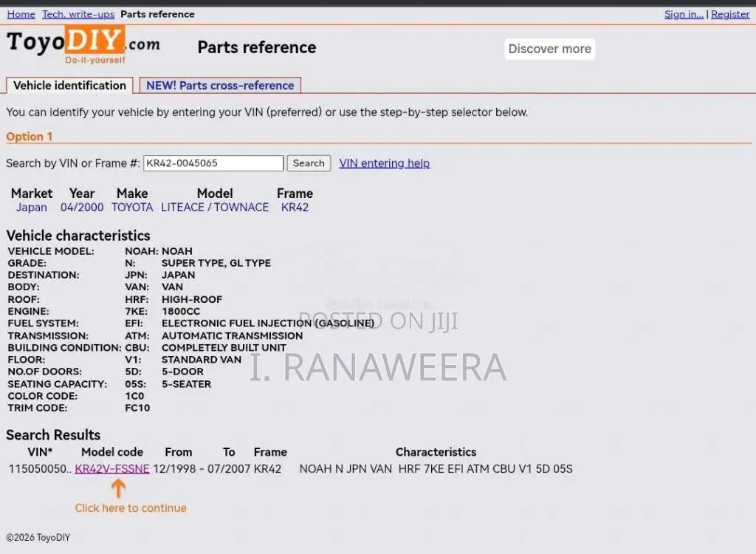Select the Japan market link
The image size is (756, 554).
(31, 207)
